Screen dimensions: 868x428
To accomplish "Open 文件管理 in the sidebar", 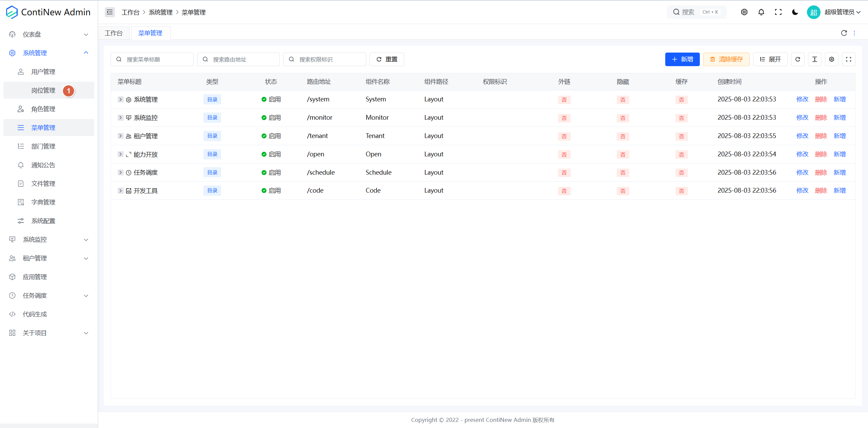I will point(49,183).
